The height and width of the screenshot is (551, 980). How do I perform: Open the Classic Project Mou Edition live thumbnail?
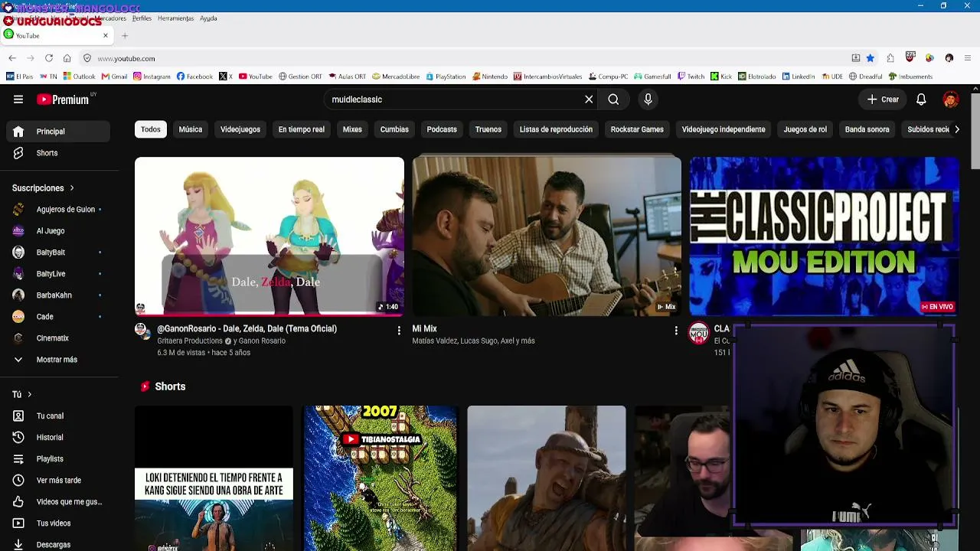(x=824, y=236)
